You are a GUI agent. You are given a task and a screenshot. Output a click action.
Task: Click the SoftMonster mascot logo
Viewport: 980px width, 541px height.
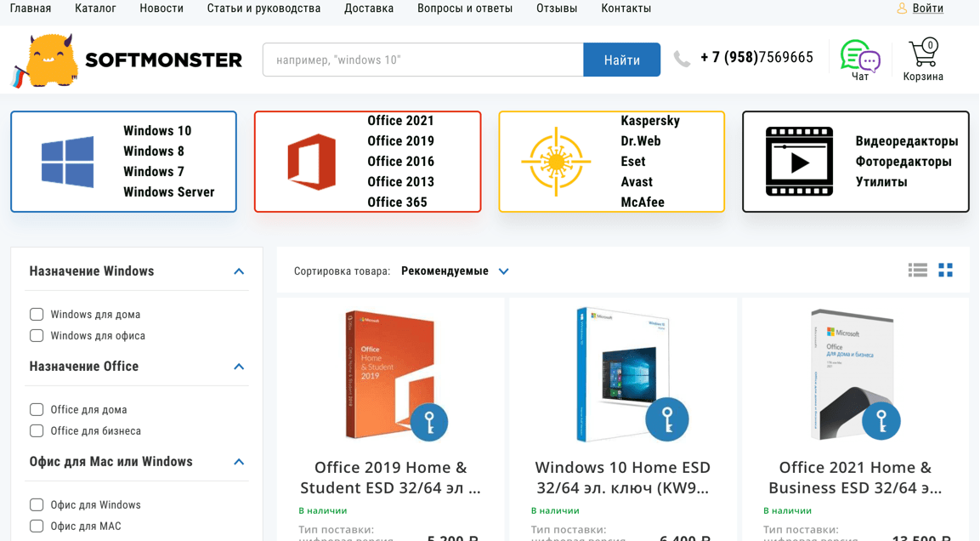click(45, 60)
